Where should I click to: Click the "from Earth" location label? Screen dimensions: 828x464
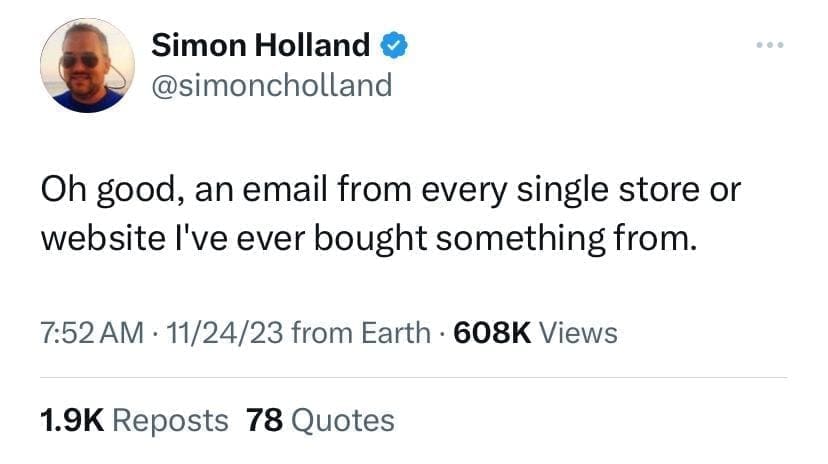[344, 332]
